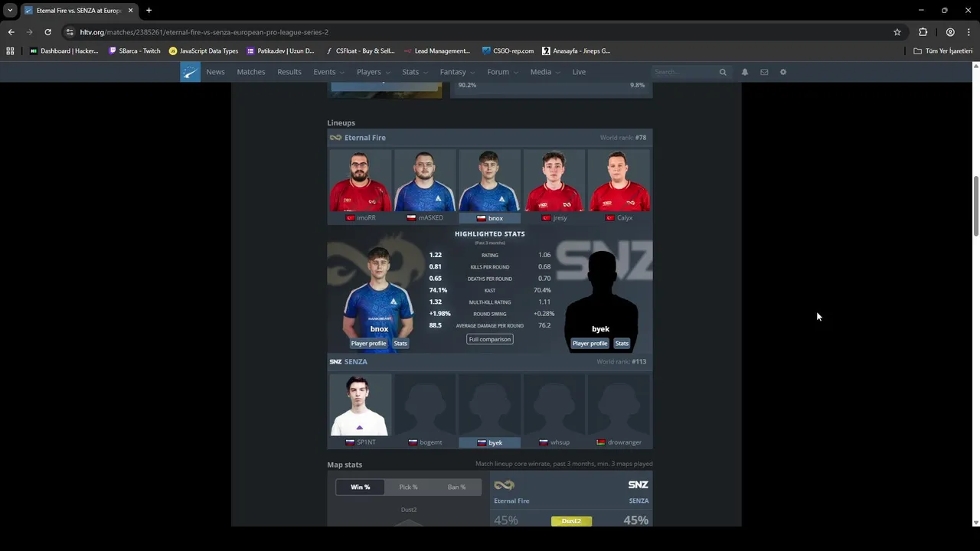This screenshot has width=980, height=551.
Task: Open the notifications bell icon
Action: pyautogui.click(x=745, y=72)
